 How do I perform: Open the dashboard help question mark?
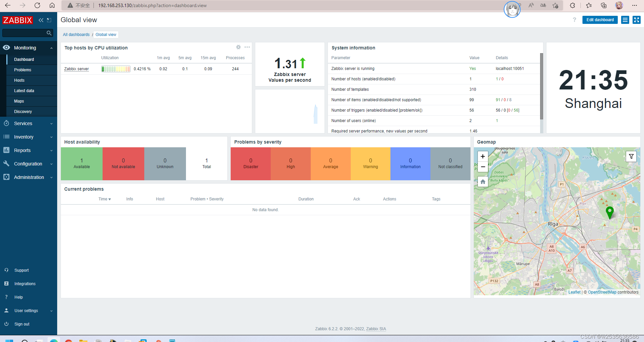pyautogui.click(x=574, y=20)
